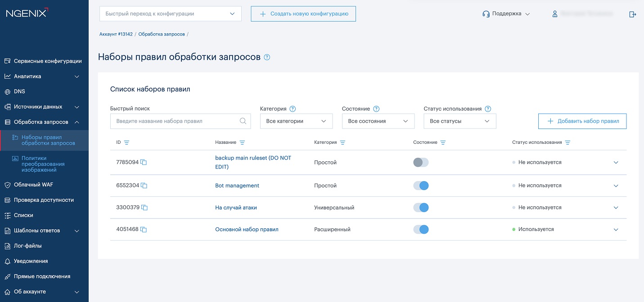Open the Bot management ruleset link
Viewport: 644px width, 302px height.
point(237,186)
